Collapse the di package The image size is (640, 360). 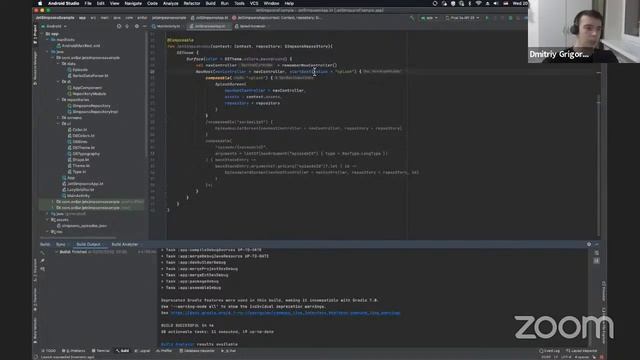pyautogui.click(x=58, y=82)
